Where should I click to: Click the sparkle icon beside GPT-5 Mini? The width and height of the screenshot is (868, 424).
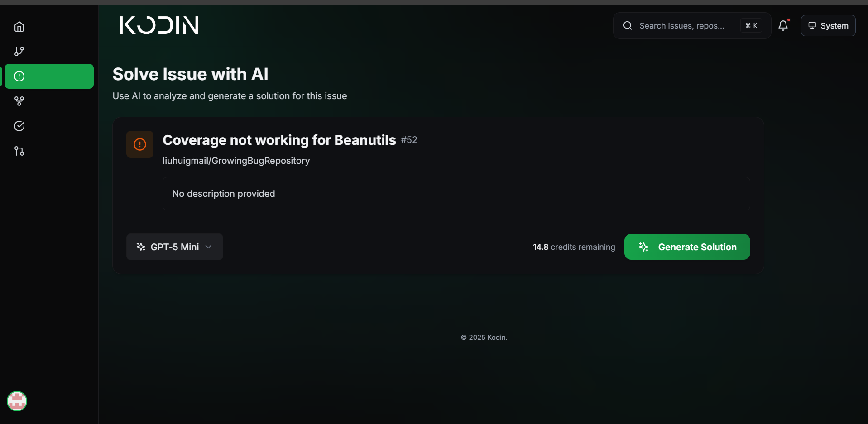[x=141, y=247]
